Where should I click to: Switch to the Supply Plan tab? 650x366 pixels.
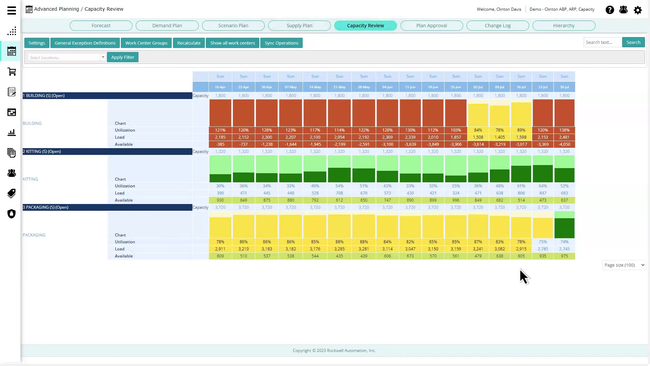pyautogui.click(x=299, y=26)
